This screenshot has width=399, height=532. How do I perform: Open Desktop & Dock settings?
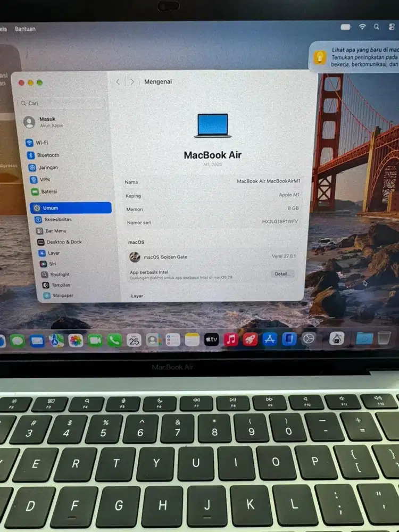tap(60, 242)
